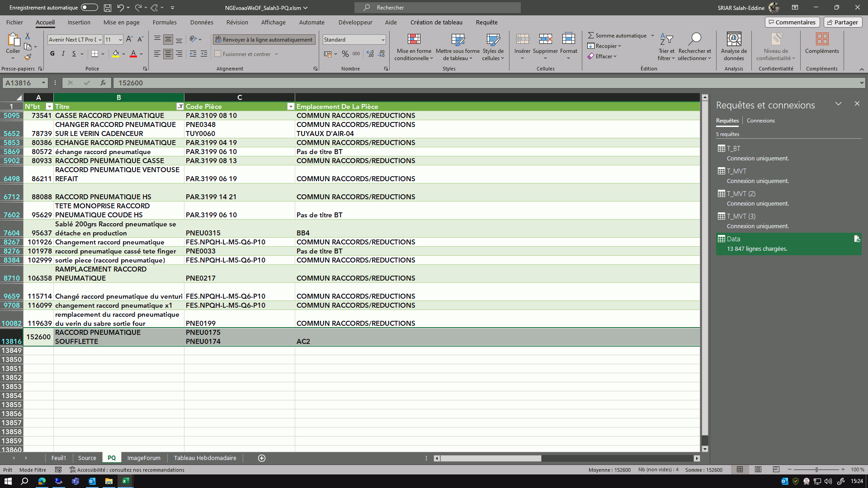Click the percent style icon
The image size is (868, 488).
point(345,54)
